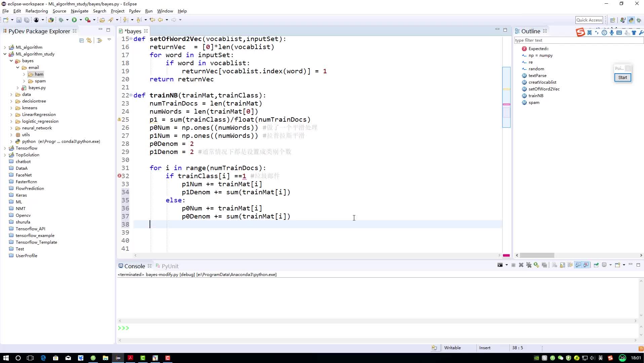Screen dimensions: 644x363
Task: Click the Sogou input method S logo
Action: click(580, 32)
